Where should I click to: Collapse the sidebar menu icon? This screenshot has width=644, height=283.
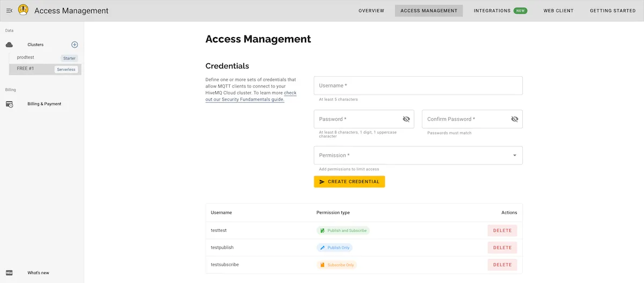click(9, 10)
